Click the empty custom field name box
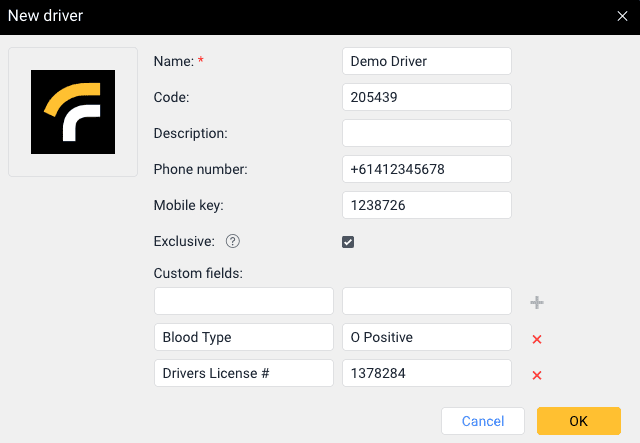The width and height of the screenshot is (640, 443). [244, 301]
